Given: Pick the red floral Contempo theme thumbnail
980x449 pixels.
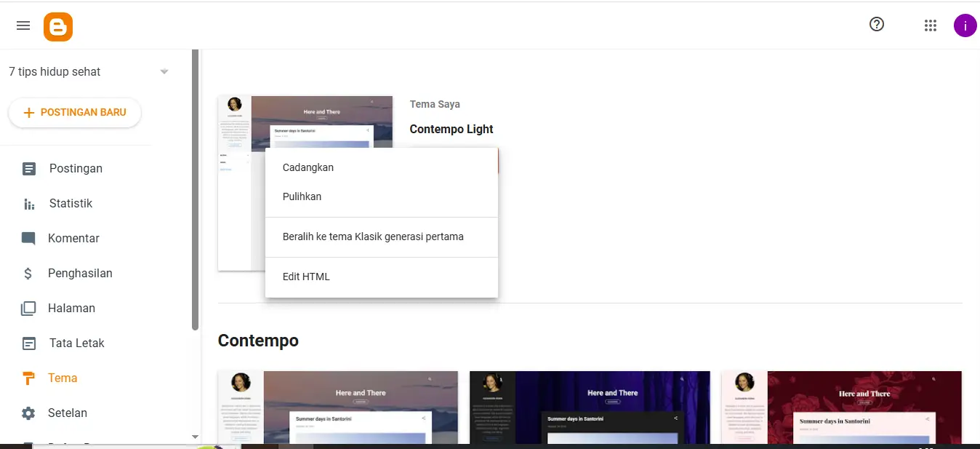Looking at the screenshot, I should click(841, 407).
